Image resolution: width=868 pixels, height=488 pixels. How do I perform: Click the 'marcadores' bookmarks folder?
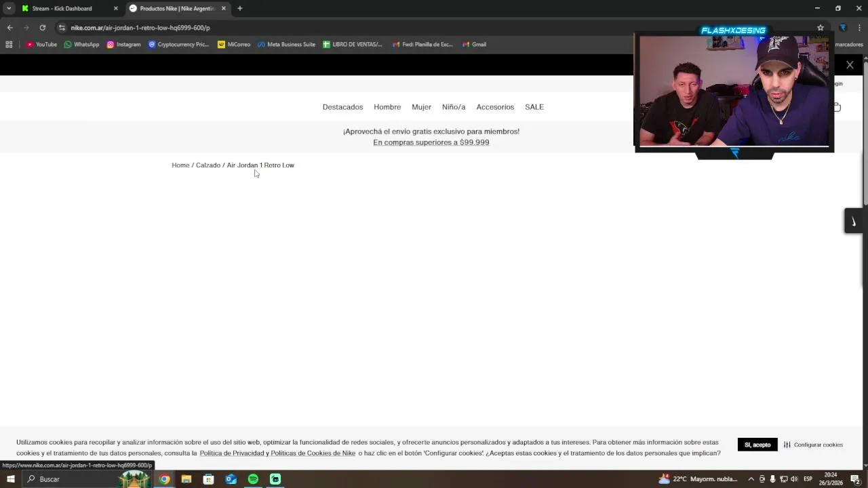click(x=848, y=45)
